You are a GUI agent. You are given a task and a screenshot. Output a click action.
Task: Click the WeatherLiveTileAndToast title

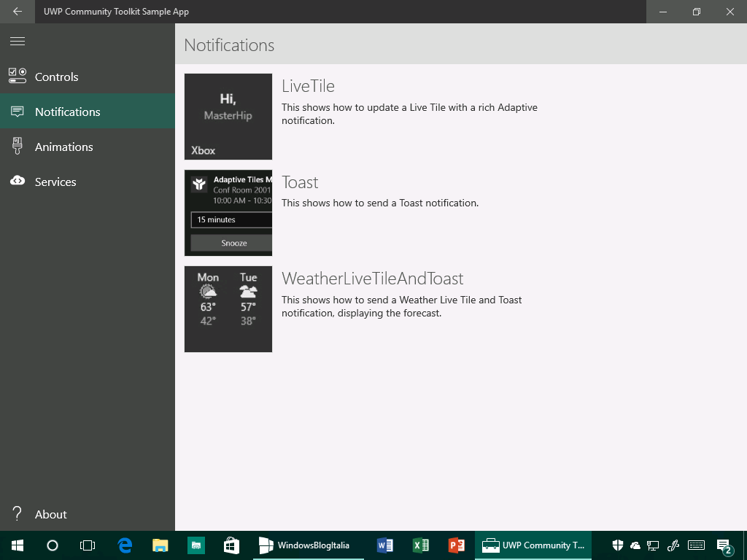372,279
